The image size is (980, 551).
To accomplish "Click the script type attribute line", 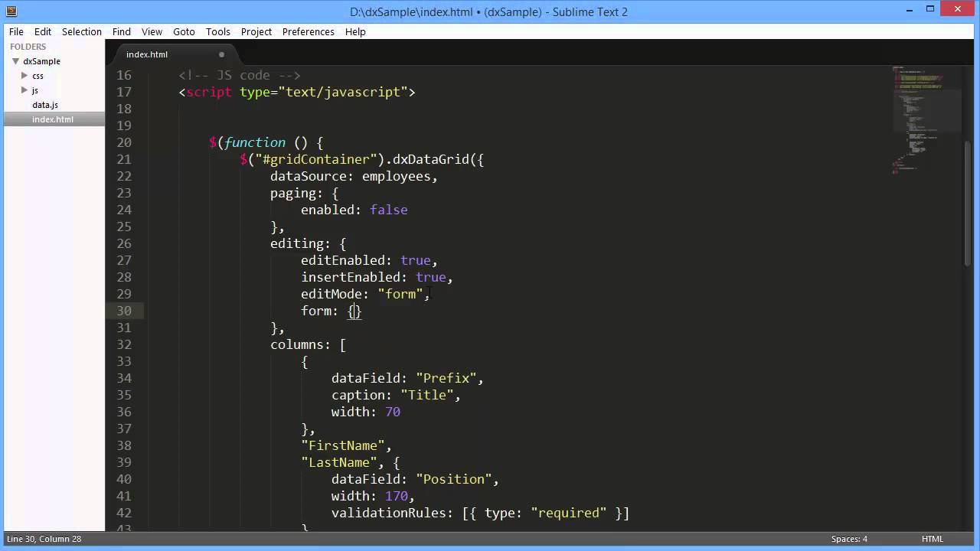I will click(x=297, y=92).
